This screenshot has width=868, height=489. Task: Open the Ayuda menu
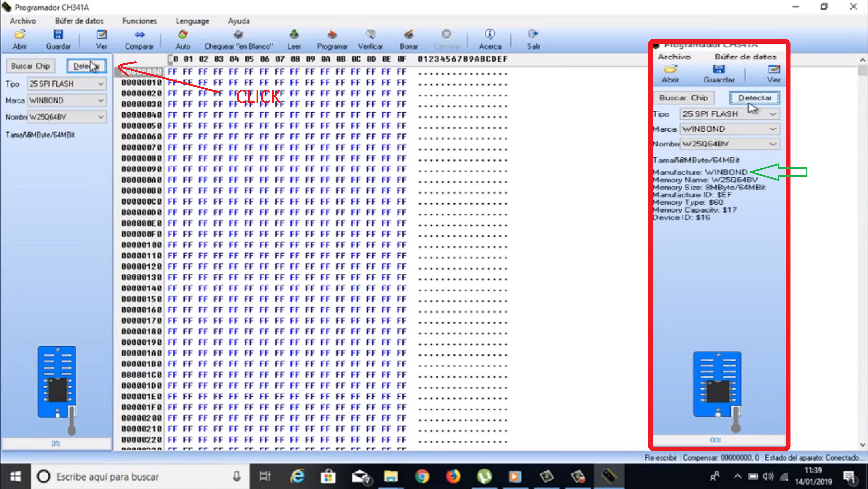click(x=239, y=21)
